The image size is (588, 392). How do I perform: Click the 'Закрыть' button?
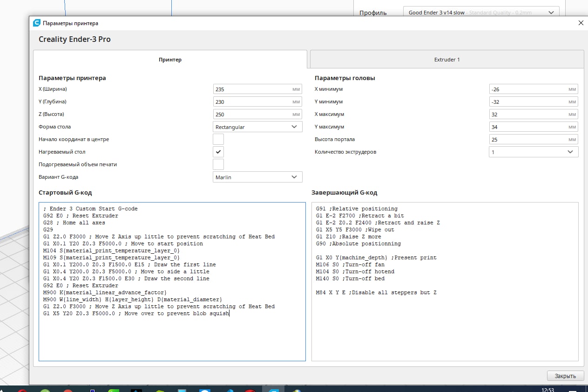pyautogui.click(x=565, y=376)
